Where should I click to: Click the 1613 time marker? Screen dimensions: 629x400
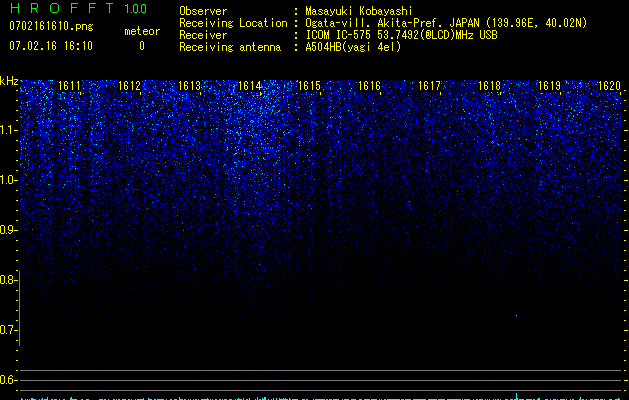tap(189, 86)
